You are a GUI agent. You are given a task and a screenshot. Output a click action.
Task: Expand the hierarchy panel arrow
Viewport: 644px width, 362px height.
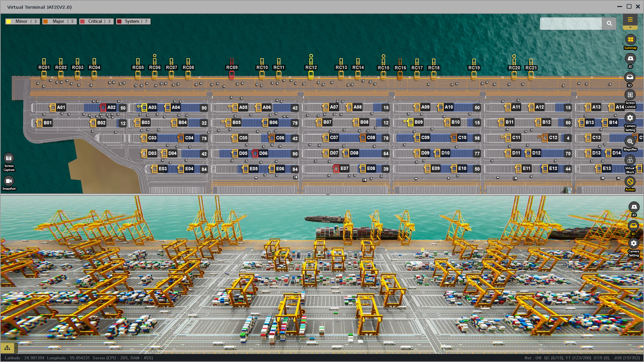[16, 348]
